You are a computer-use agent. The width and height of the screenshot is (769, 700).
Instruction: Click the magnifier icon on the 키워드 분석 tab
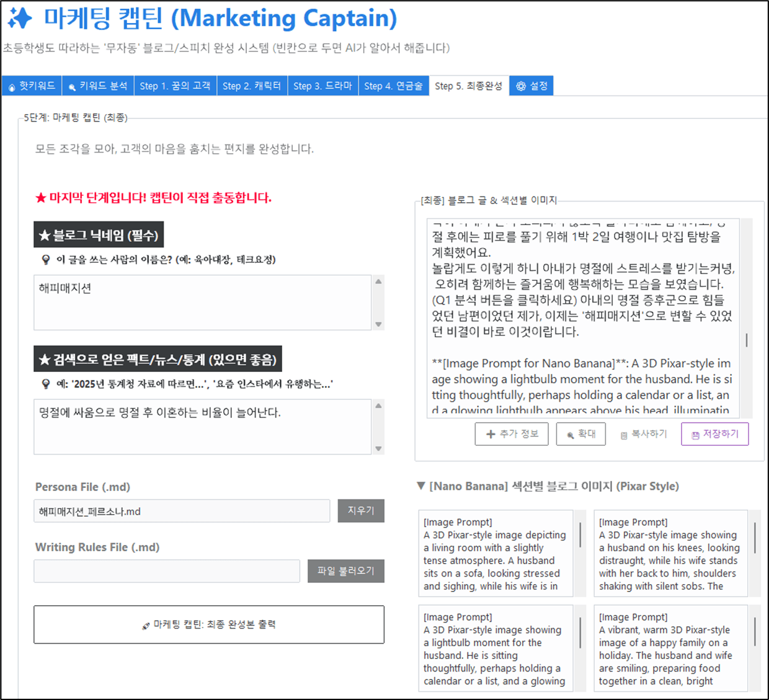point(73,86)
